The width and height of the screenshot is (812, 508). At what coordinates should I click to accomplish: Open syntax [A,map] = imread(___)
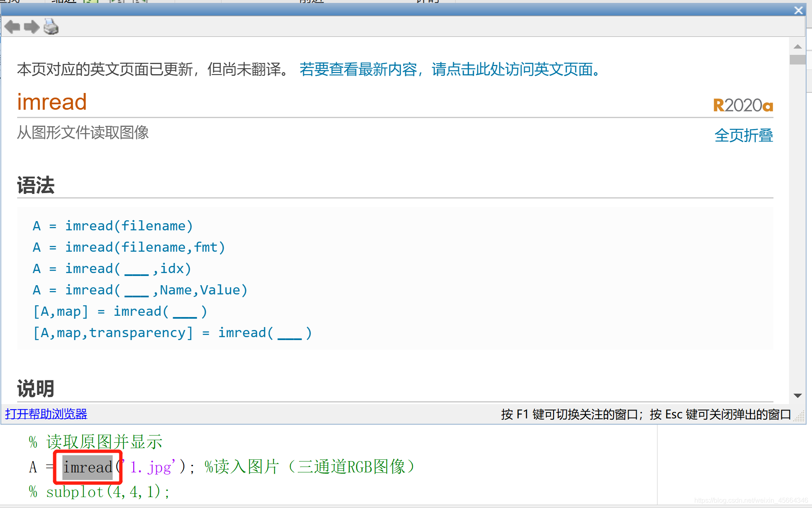point(120,312)
